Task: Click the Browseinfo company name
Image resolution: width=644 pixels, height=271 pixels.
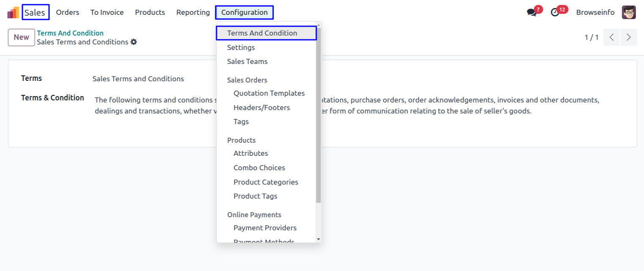Action: (x=595, y=12)
